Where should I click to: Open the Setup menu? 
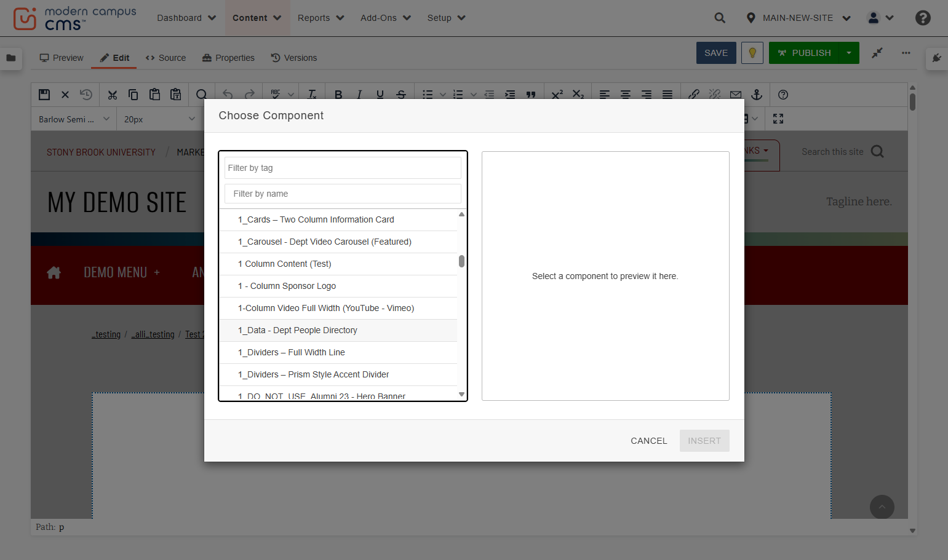pos(446,18)
